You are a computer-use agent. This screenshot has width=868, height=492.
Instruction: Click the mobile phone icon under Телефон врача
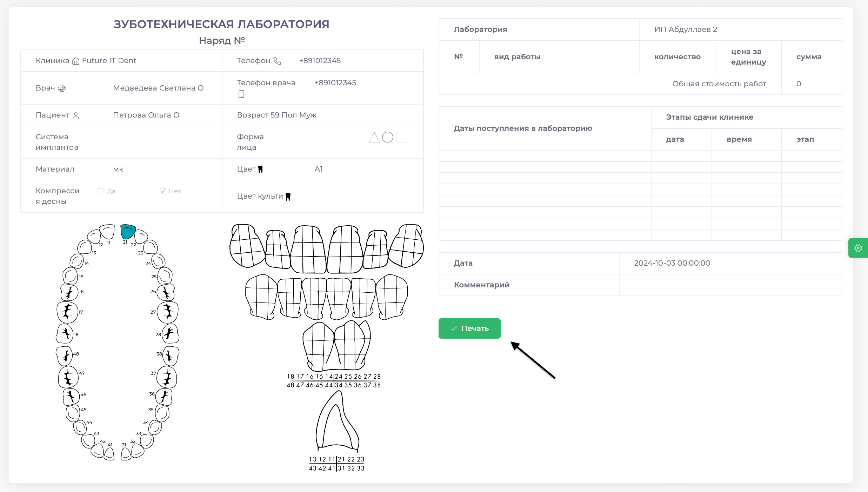click(241, 94)
